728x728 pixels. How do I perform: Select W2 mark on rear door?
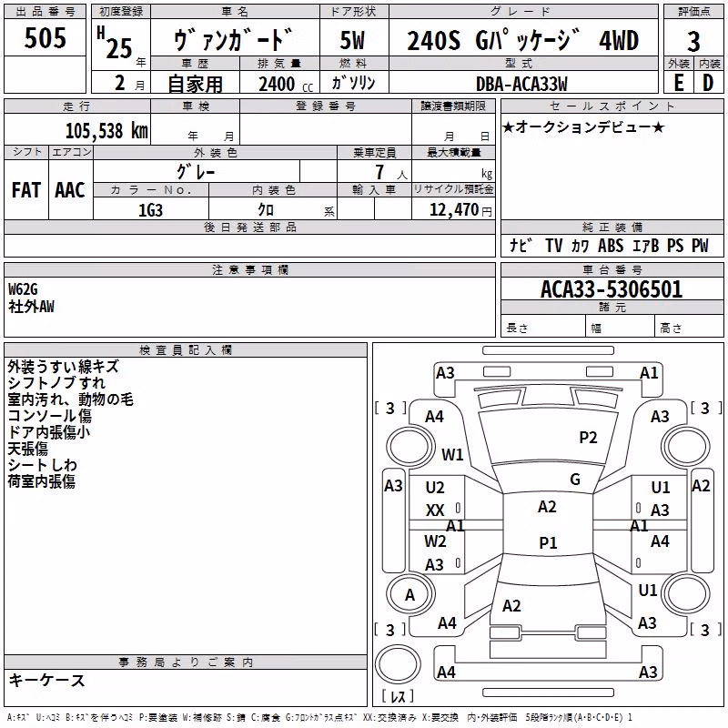[435, 541]
